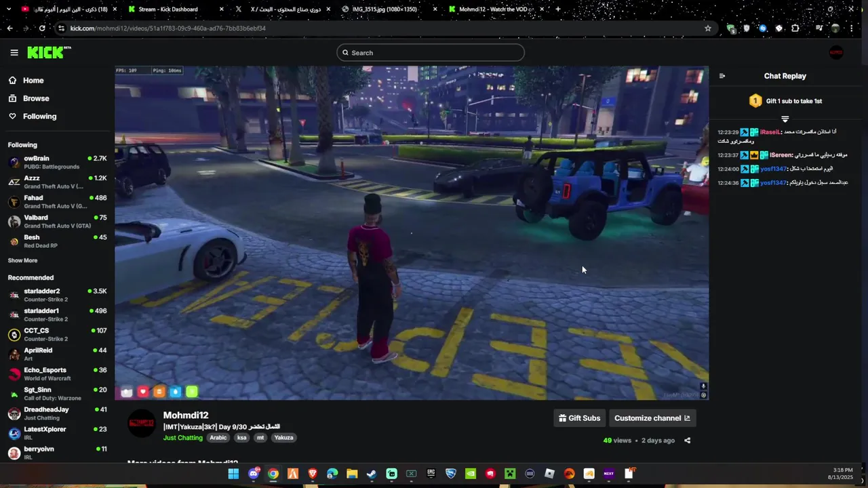Open AprilReid recommended channel
Viewport: 868px width, 488px height.
[57, 354]
